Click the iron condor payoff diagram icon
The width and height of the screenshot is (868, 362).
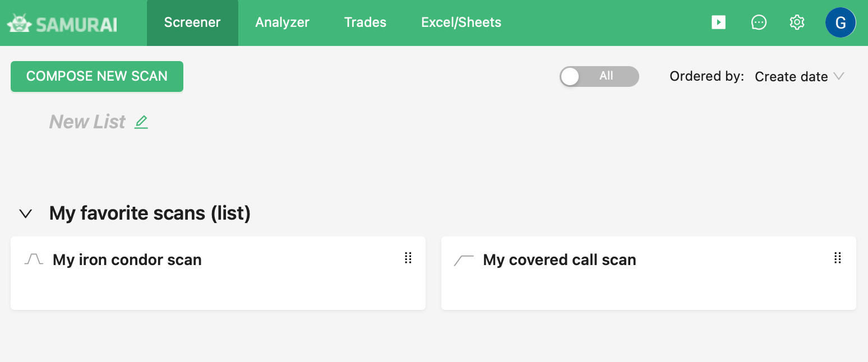click(33, 259)
